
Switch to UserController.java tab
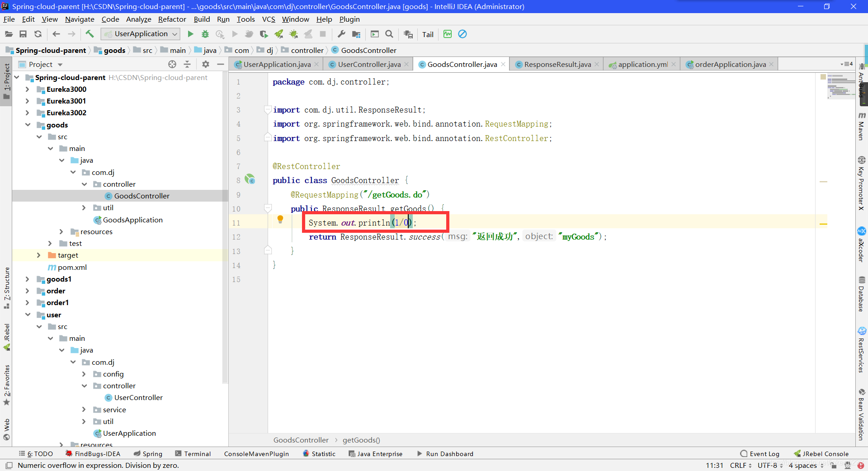click(369, 64)
